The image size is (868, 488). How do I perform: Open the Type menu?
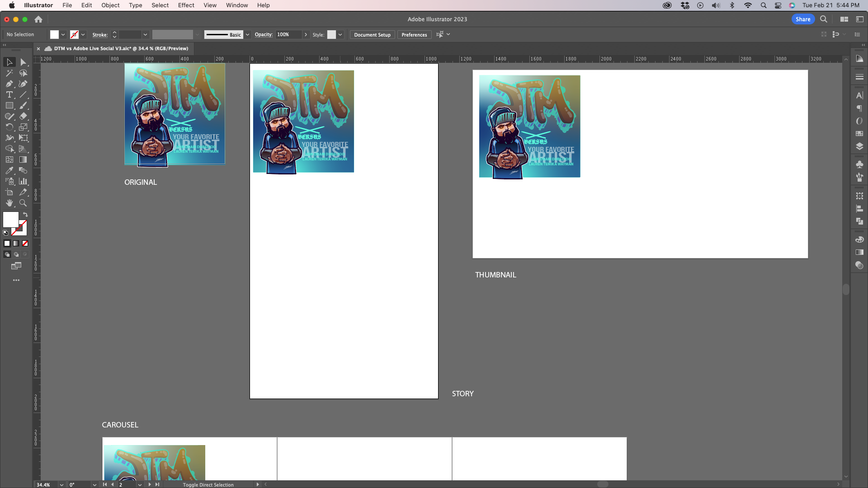point(135,5)
